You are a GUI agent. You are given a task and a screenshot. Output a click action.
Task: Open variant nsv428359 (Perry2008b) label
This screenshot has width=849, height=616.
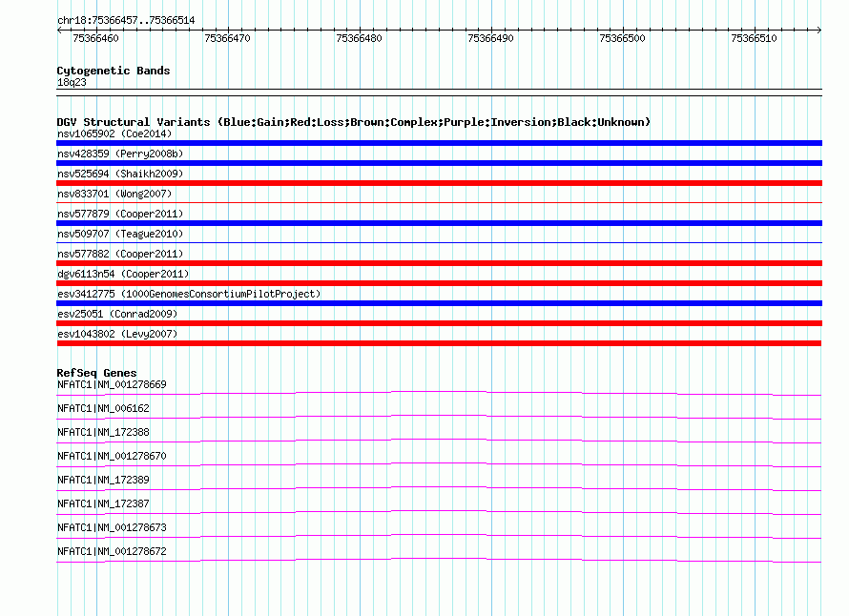point(120,154)
